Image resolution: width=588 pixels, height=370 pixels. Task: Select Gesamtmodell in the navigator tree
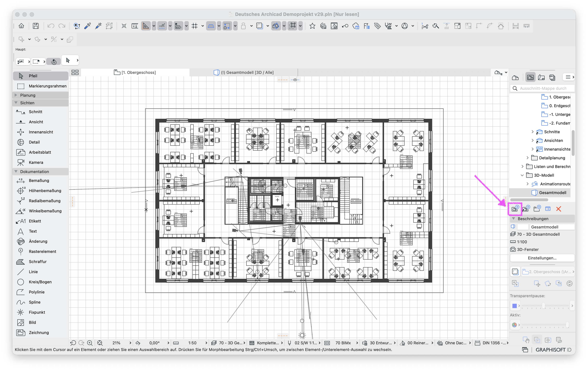coord(552,193)
